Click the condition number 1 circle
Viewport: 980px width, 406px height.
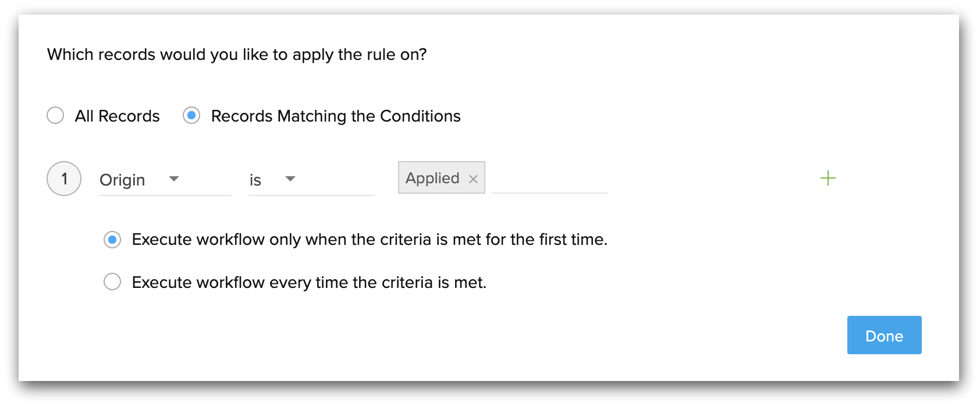(x=64, y=179)
